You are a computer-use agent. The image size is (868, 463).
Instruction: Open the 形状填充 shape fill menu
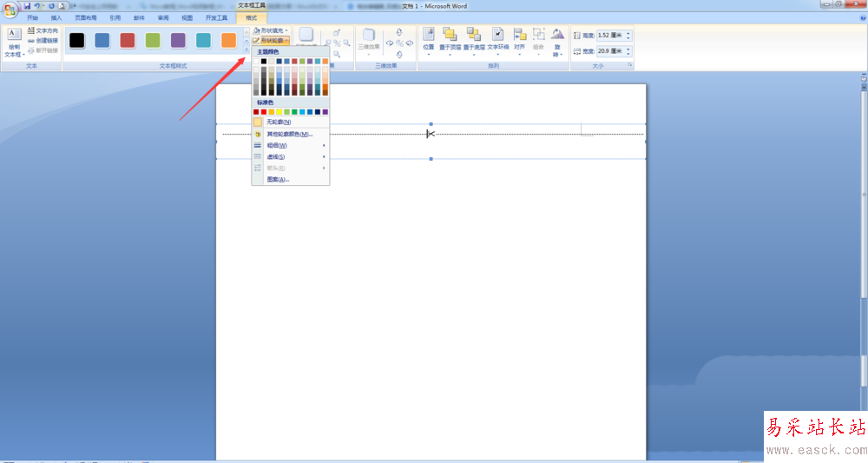pos(271,30)
